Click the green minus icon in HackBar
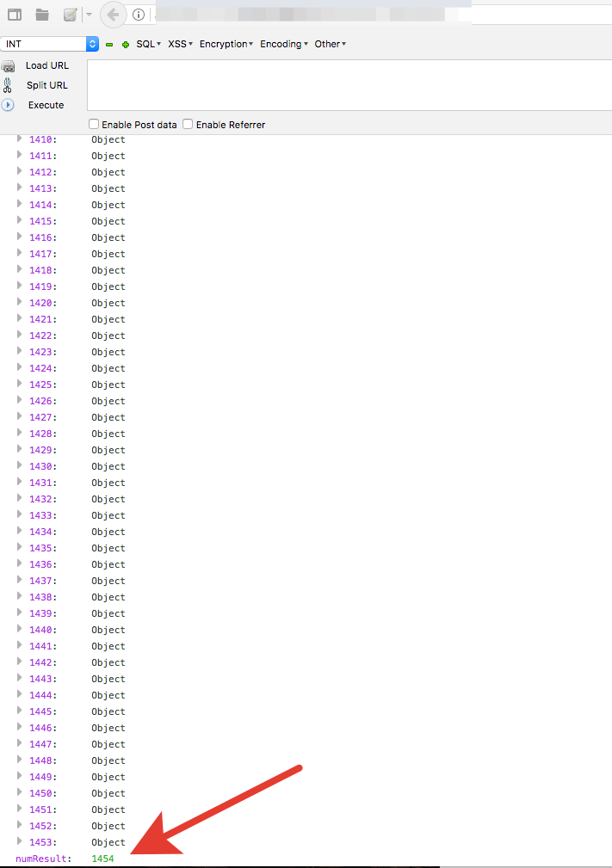The width and height of the screenshot is (612, 868). tap(109, 44)
